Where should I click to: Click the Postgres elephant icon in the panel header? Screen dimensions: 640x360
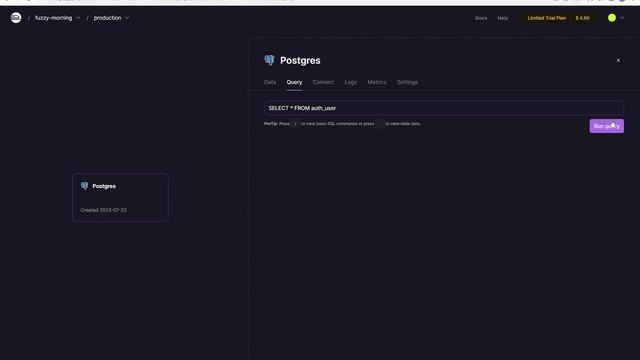pyautogui.click(x=269, y=60)
